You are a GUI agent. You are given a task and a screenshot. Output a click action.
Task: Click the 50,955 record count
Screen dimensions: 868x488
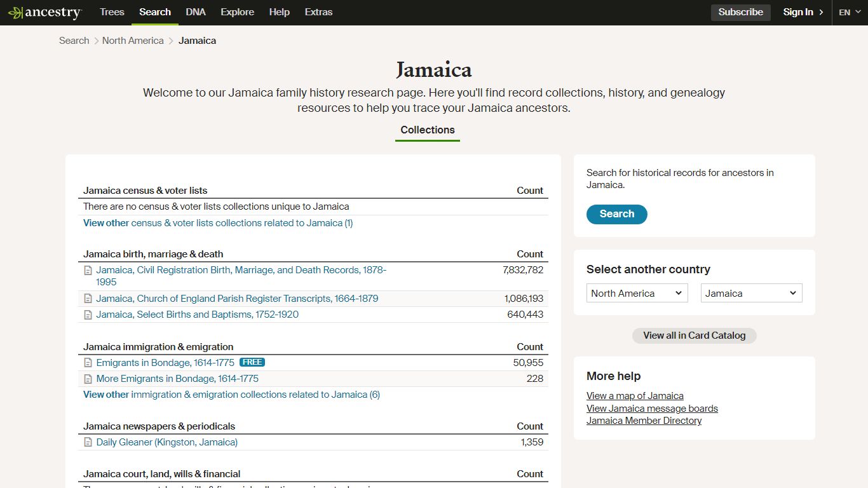pos(528,363)
